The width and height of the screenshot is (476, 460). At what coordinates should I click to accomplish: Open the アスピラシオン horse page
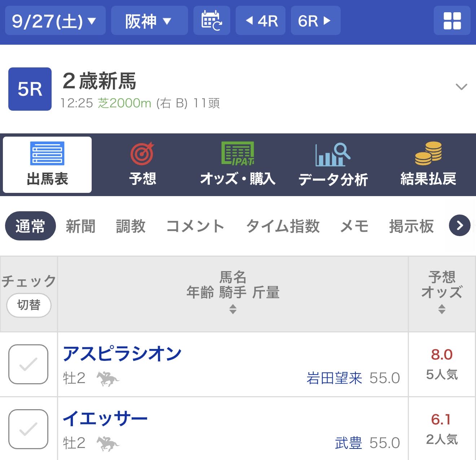point(122,354)
